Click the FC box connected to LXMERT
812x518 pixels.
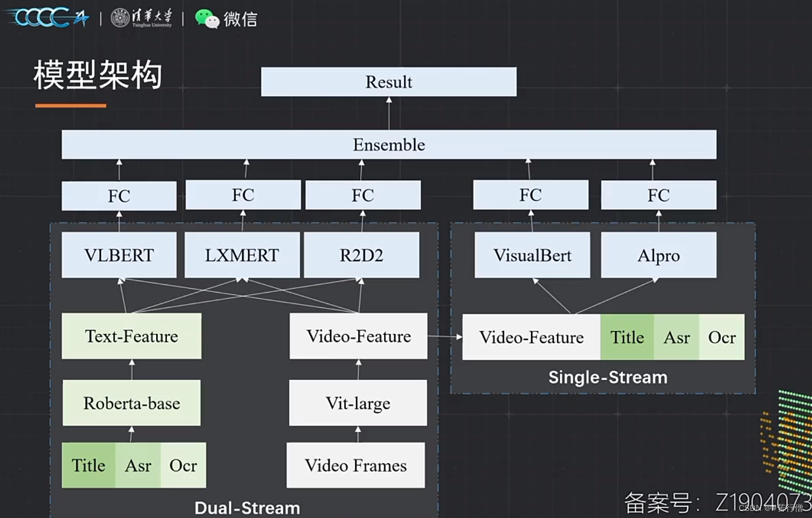(x=243, y=195)
